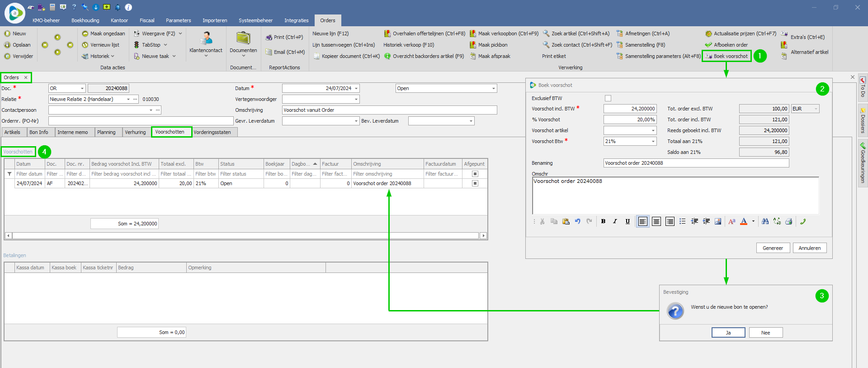Click Ja in the Bevestiging dialog
Viewport: 868px width, 368px height.
pos(728,333)
